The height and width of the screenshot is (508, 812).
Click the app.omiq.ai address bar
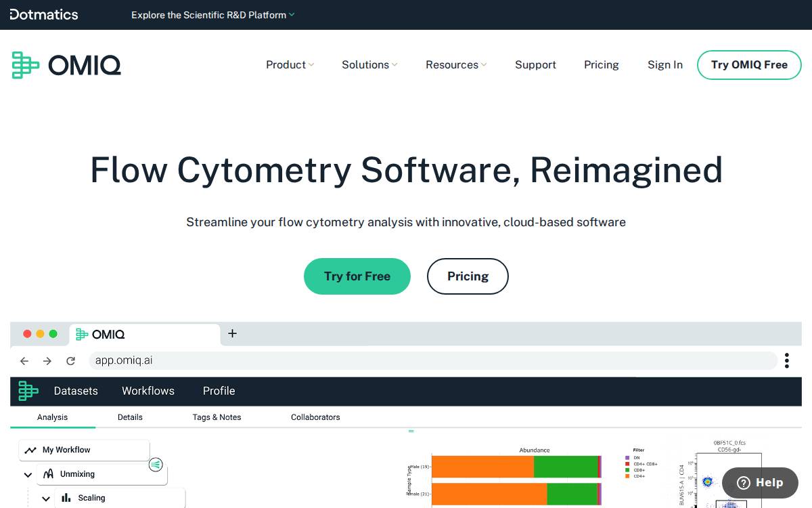[433, 360]
